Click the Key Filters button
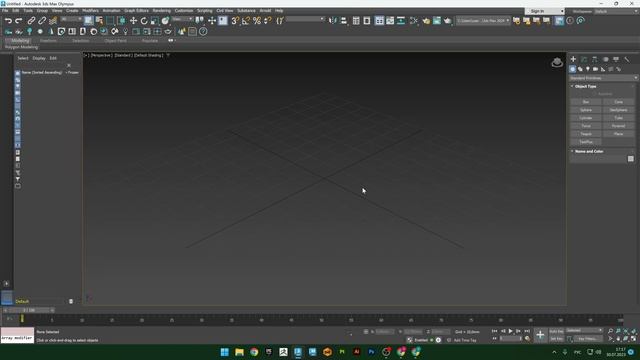This screenshot has width=640, height=360. (x=587, y=339)
